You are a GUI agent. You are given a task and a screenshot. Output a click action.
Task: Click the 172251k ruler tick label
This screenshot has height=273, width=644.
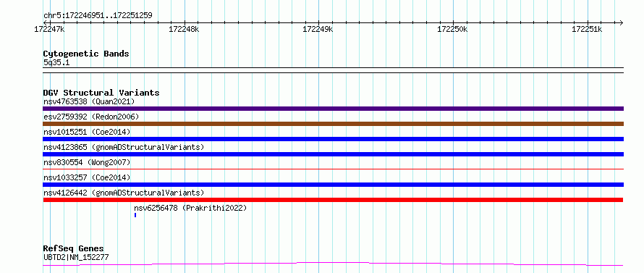(x=587, y=29)
